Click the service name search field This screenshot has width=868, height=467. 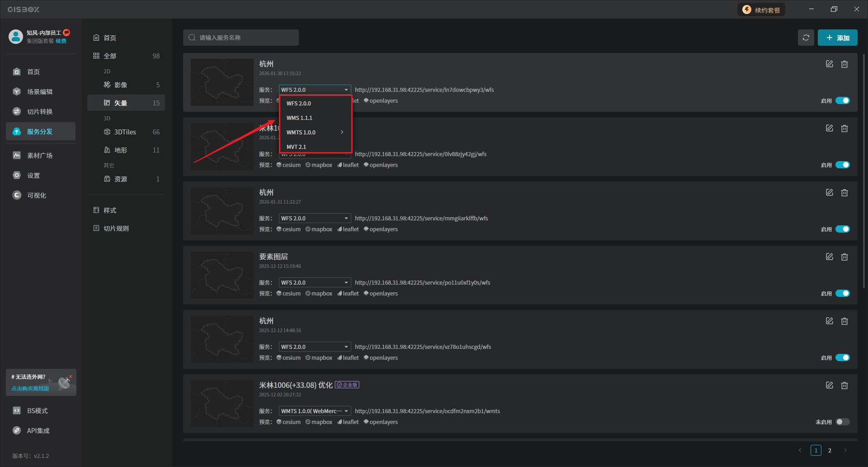(241, 38)
